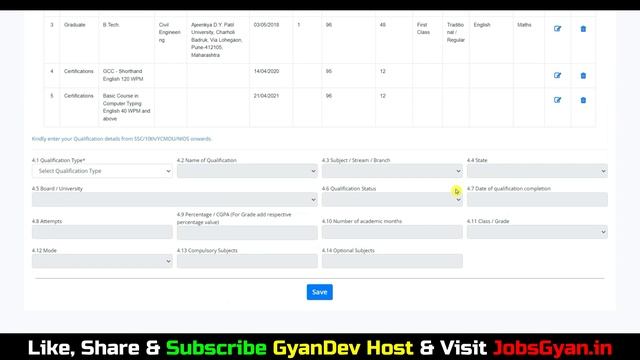
Task: Click the 4.13 Compulsory Subjects field
Action: pyautogui.click(x=247, y=261)
